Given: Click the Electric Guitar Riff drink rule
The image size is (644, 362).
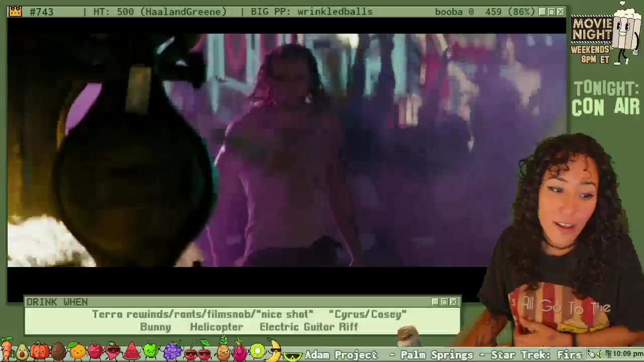Looking at the screenshot, I should coord(309,327).
